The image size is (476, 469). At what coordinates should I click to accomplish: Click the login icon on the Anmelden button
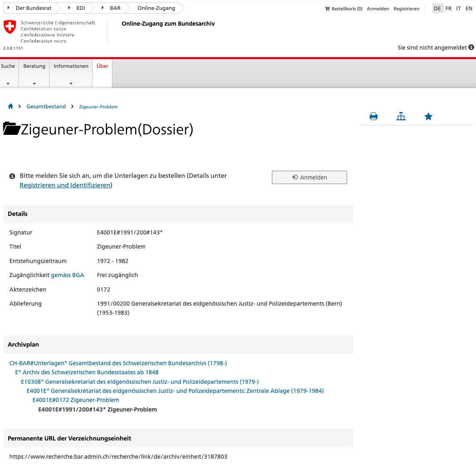[x=295, y=177]
